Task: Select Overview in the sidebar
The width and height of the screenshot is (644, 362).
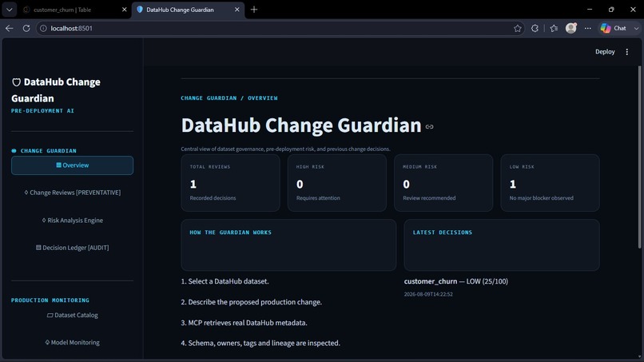Action: tap(72, 165)
